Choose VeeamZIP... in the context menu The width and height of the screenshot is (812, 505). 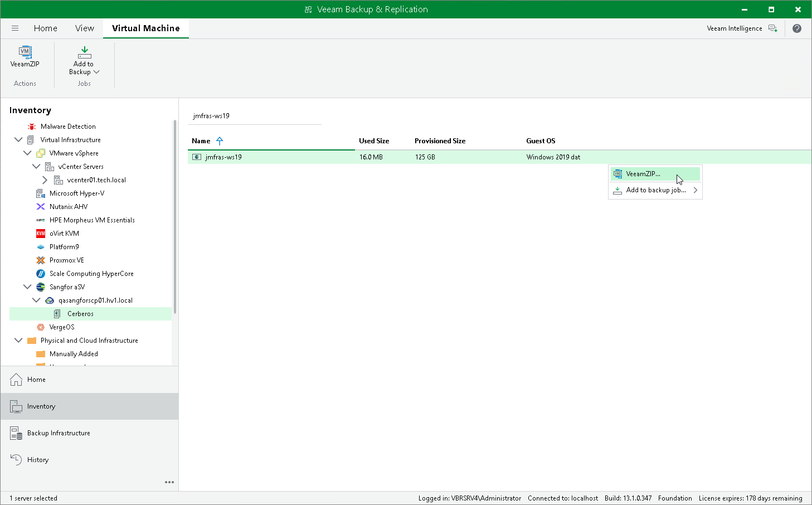coord(655,174)
